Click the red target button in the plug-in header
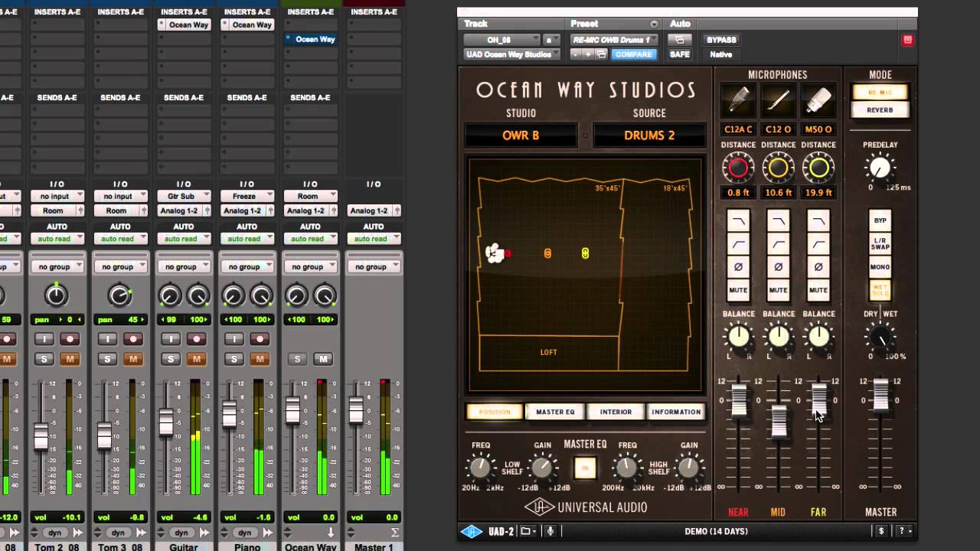Image resolution: width=980 pixels, height=551 pixels. [908, 40]
